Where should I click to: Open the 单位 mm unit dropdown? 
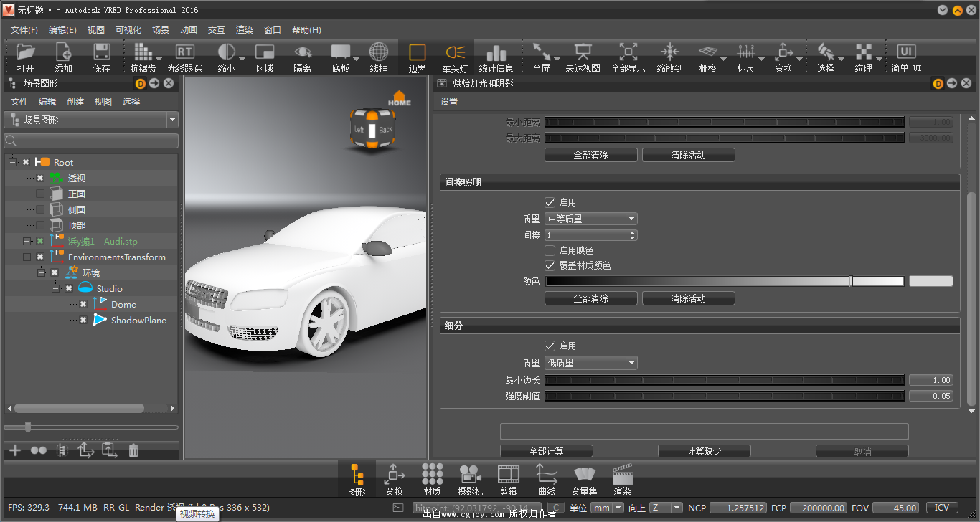coord(608,508)
